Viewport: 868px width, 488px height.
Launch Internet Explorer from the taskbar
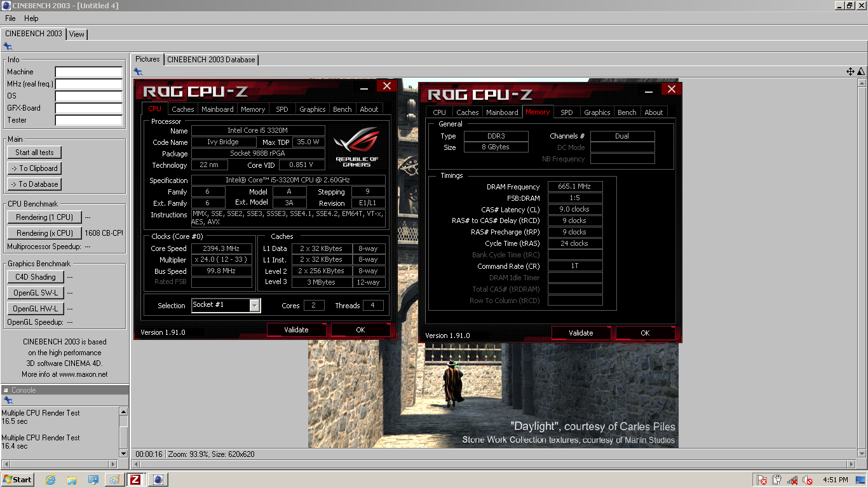[50, 480]
